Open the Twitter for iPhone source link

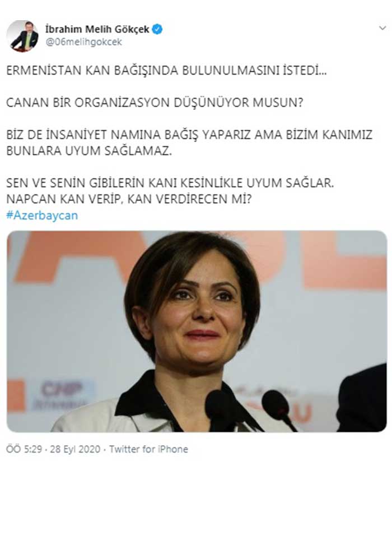click(148, 449)
